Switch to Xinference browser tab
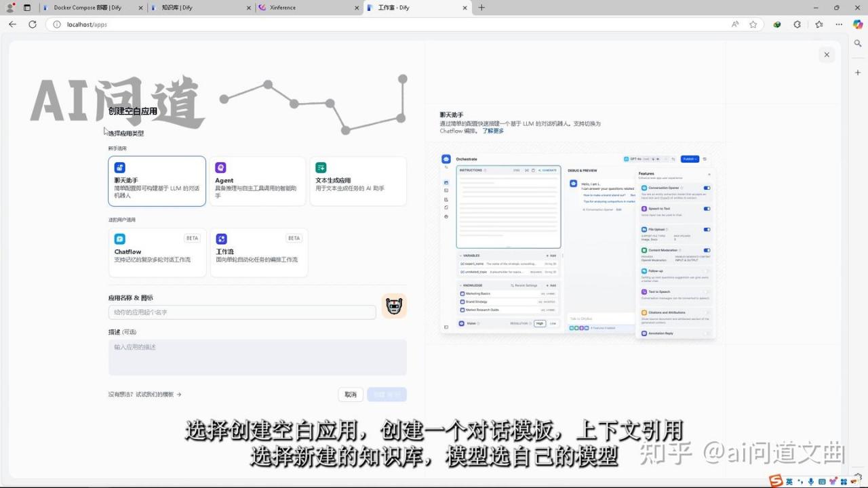868x488 pixels. (309, 7)
